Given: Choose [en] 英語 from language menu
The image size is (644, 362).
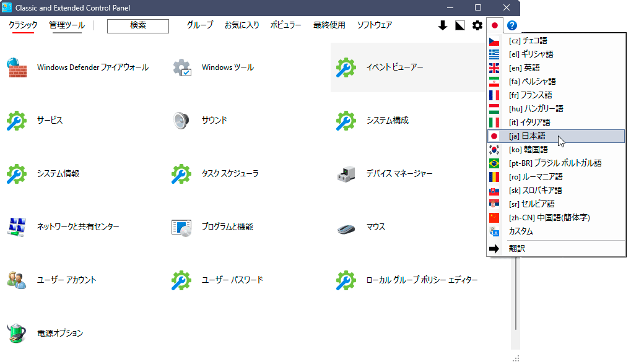Looking at the screenshot, I should [x=556, y=67].
